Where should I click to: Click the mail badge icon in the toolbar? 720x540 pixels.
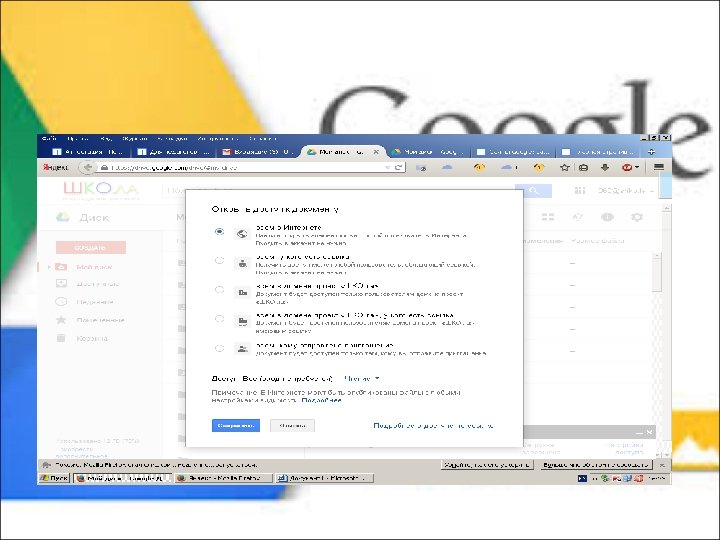click(x=421, y=168)
